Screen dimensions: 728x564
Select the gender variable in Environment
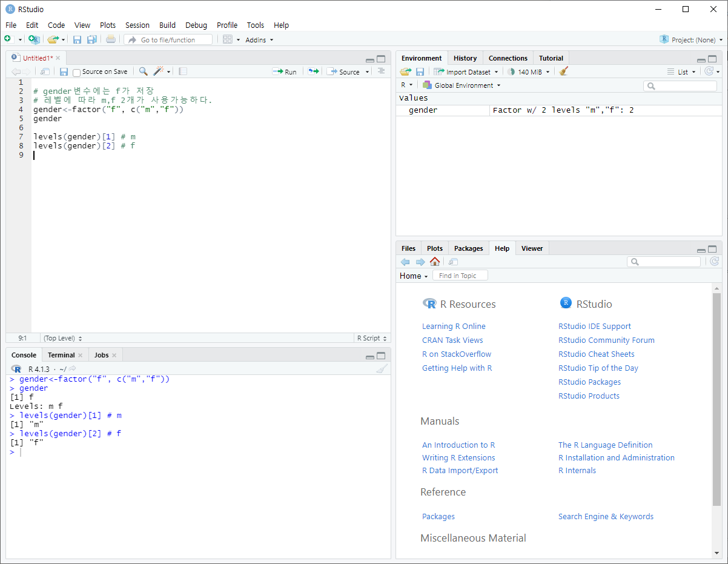point(558,110)
